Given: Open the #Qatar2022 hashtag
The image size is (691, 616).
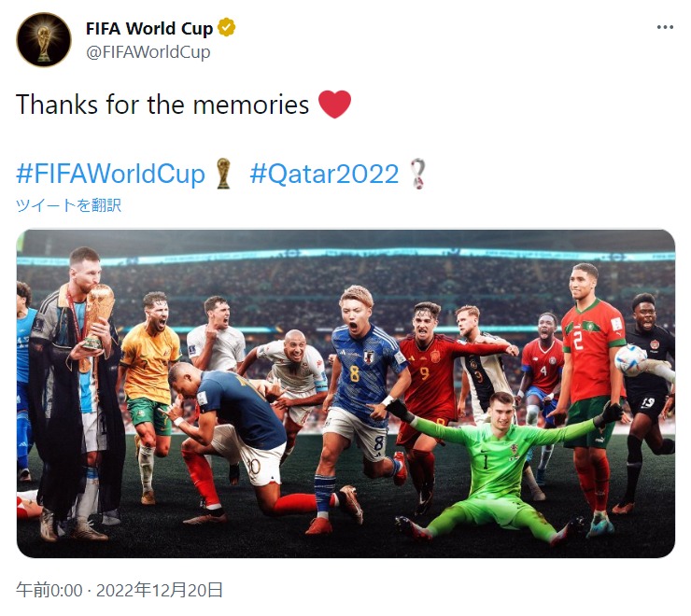Looking at the screenshot, I should click(x=324, y=174).
